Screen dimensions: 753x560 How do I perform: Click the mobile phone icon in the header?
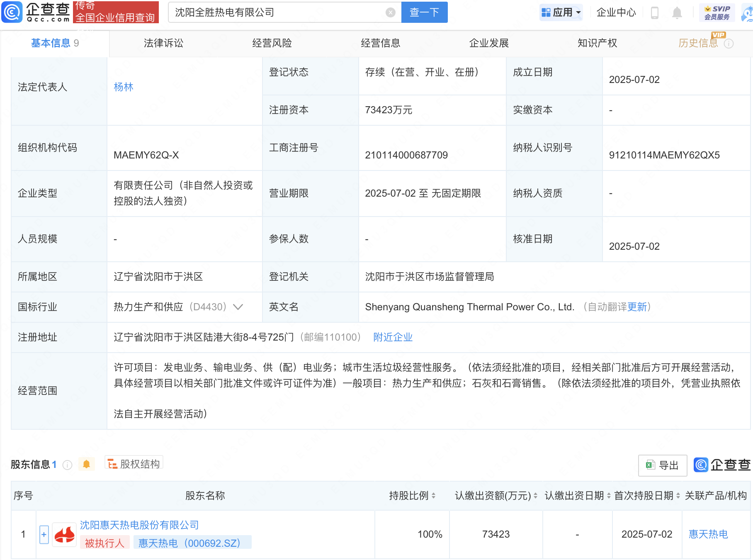(655, 13)
